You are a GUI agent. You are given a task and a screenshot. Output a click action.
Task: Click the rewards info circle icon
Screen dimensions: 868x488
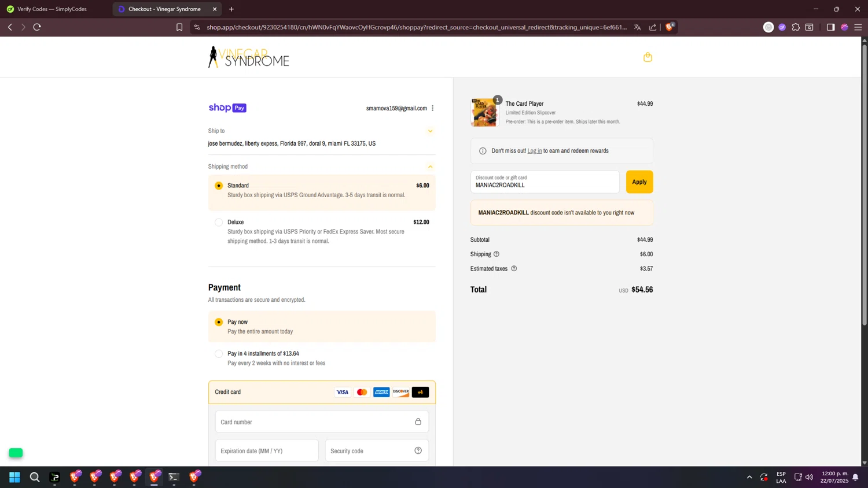click(x=483, y=151)
